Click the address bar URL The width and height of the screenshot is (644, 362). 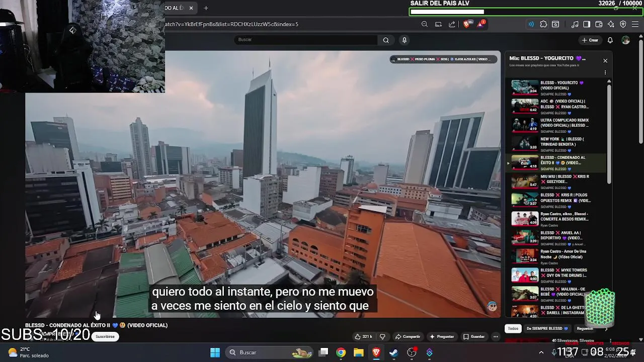pos(231,24)
